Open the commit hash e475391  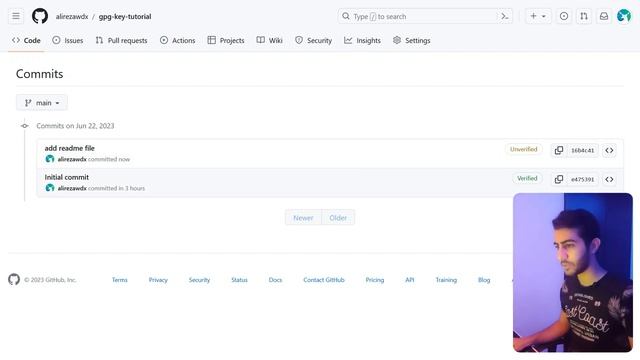pos(582,180)
